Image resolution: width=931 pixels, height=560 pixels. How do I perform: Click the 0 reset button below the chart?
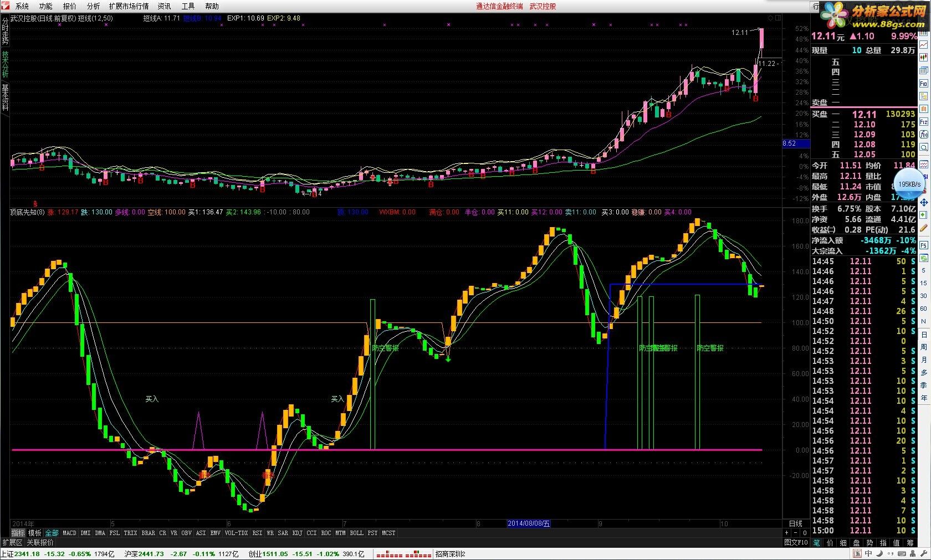point(805,532)
